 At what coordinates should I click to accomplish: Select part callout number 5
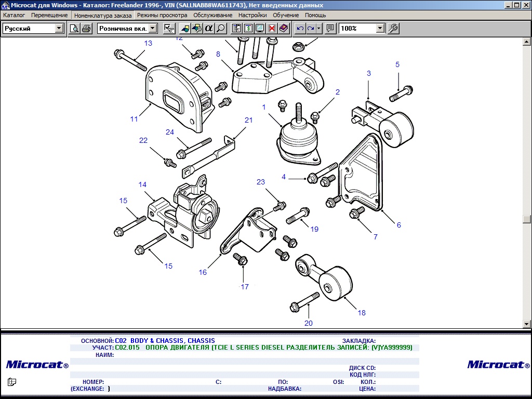tap(397, 64)
